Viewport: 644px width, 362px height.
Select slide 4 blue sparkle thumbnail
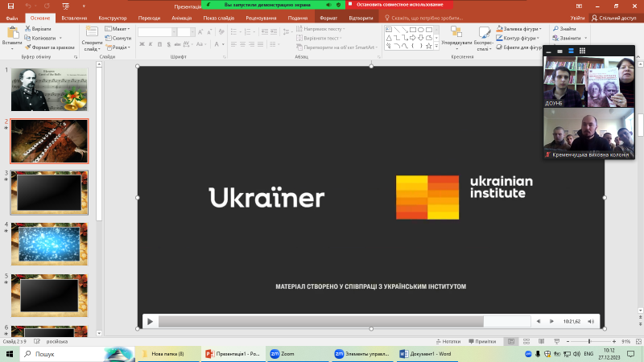click(49, 245)
